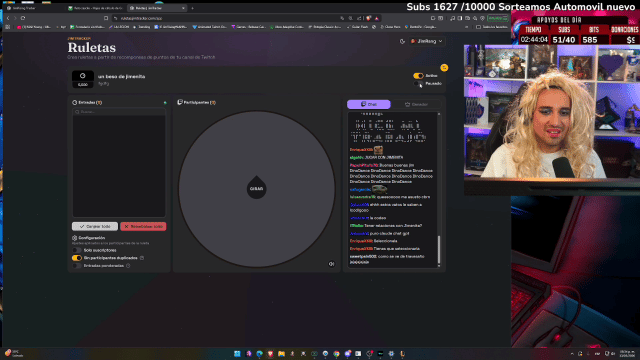640x360 pixels.
Task: Switch to the Ganador tab
Action: pos(416,104)
